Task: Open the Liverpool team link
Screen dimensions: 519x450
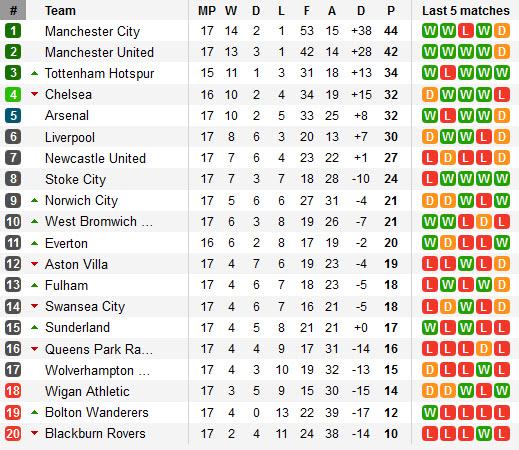Action: [70, 137]
